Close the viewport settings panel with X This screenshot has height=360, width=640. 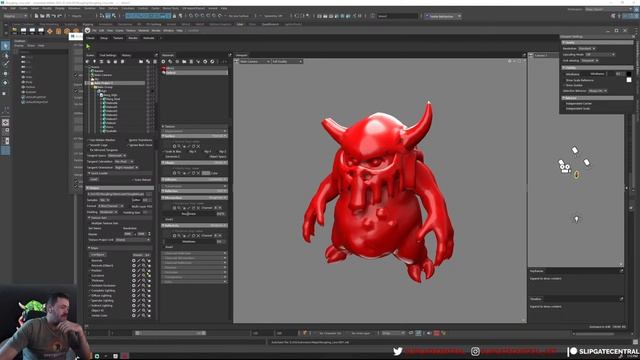coord(633,37)
